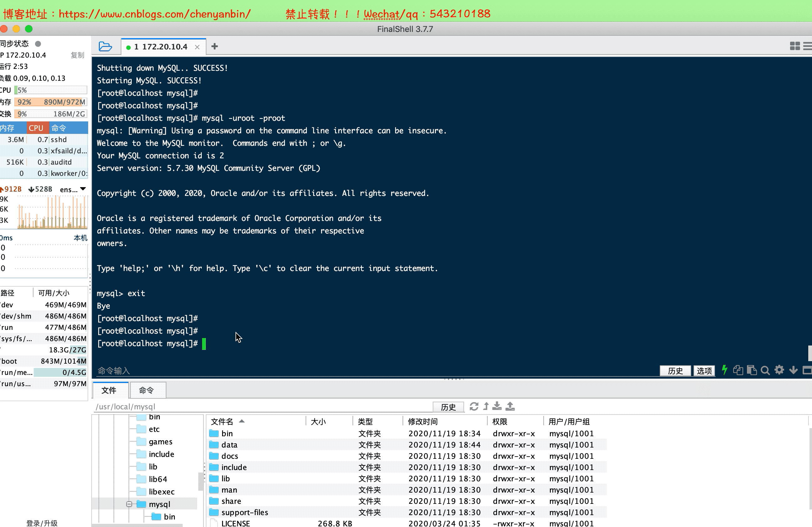Open terminal settings gear icon
Screen dimensions: 812x527
click(x=779, y=370)
